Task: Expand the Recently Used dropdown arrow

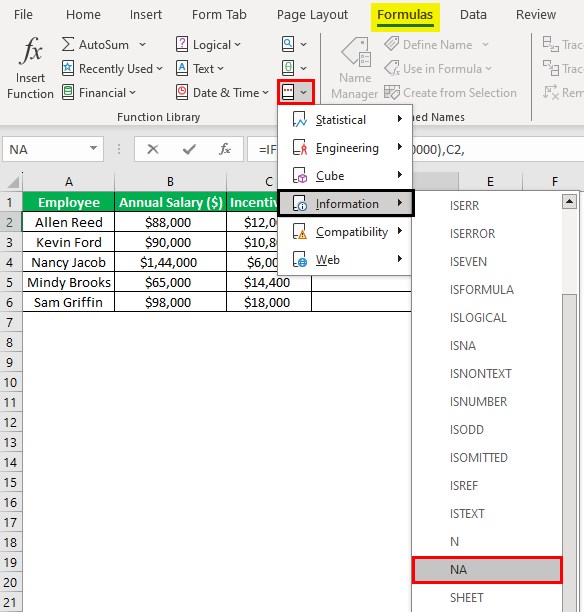Action: [159, 69]
